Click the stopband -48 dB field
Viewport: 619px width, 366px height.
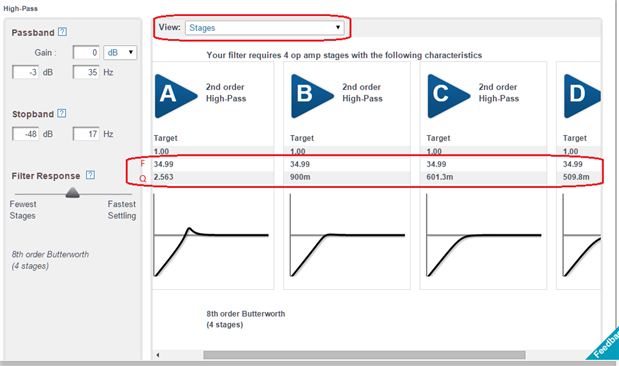click(26, 134)
